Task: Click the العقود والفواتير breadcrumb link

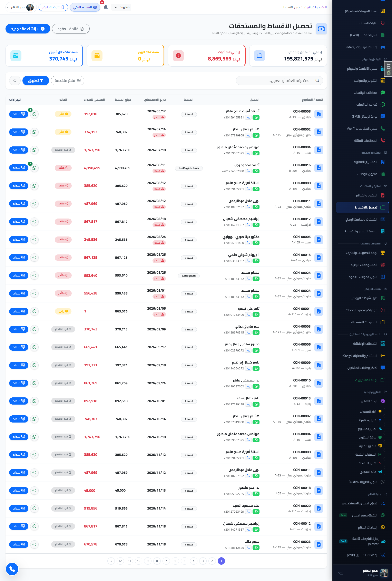Action: (x=317, y=7)
